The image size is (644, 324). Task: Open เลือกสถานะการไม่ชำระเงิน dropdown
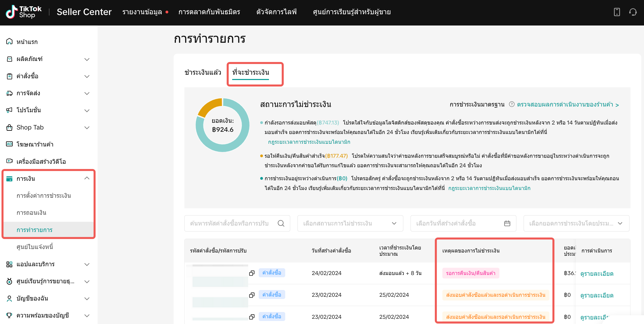350,223
